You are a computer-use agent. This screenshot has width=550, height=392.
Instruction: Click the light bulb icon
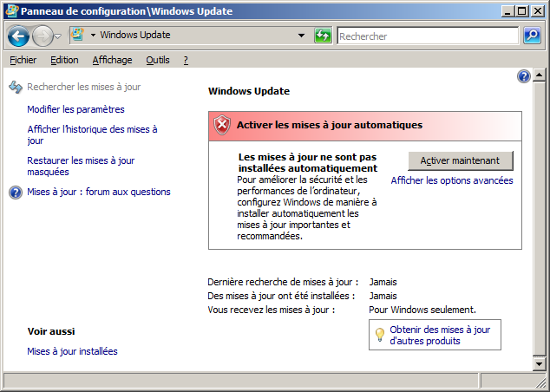point(379,335)
